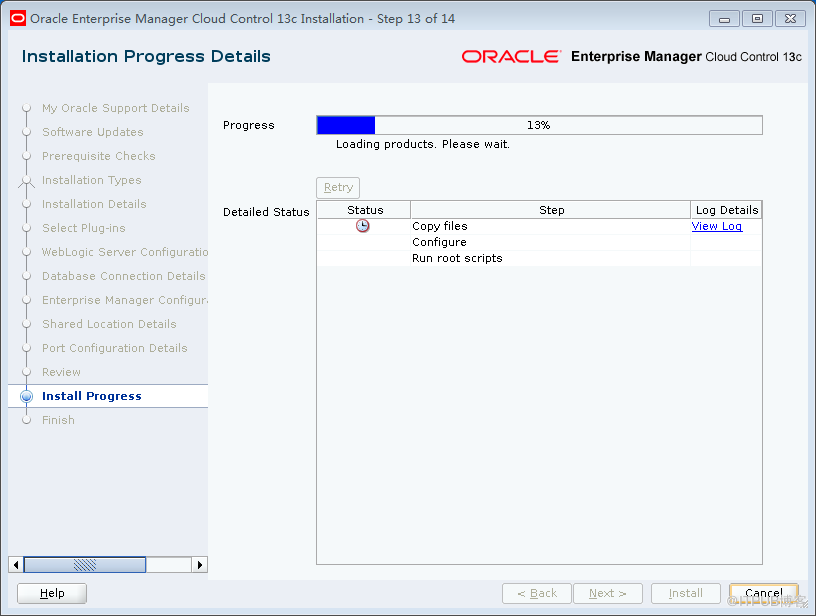Select the Select Plug-ins step

coord(84,228)
